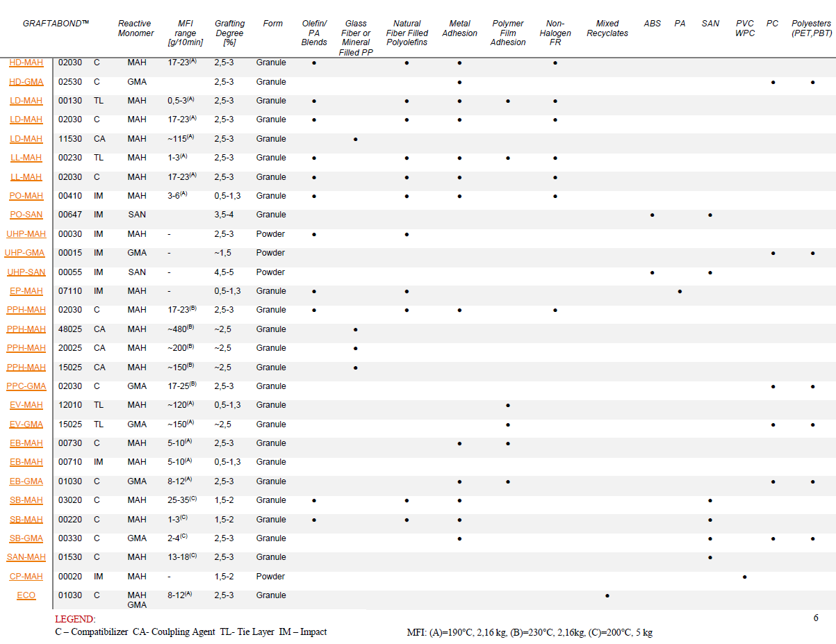Click the UHP-SAN product link

coord(26,272)
